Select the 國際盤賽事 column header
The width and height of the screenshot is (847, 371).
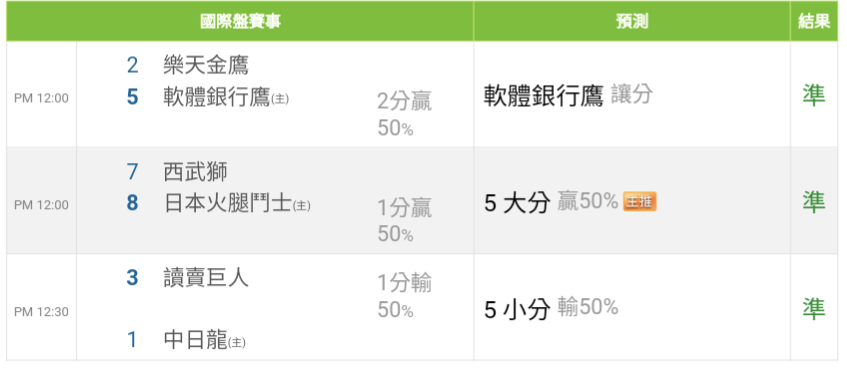coord(240,21)
